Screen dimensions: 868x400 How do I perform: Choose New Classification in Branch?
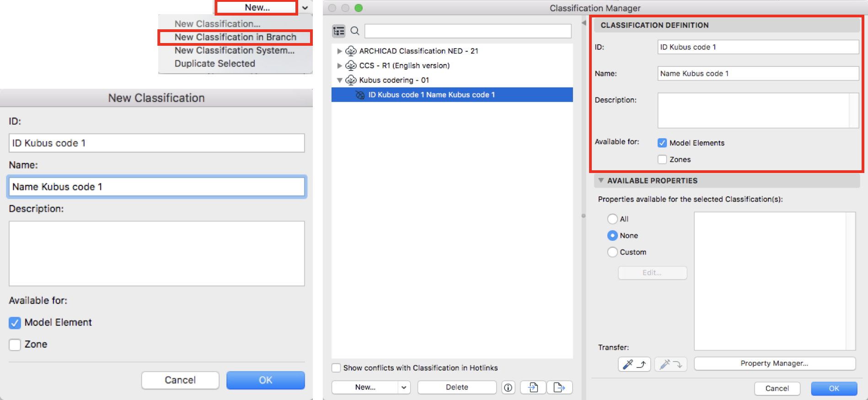[x=235, y=37]
